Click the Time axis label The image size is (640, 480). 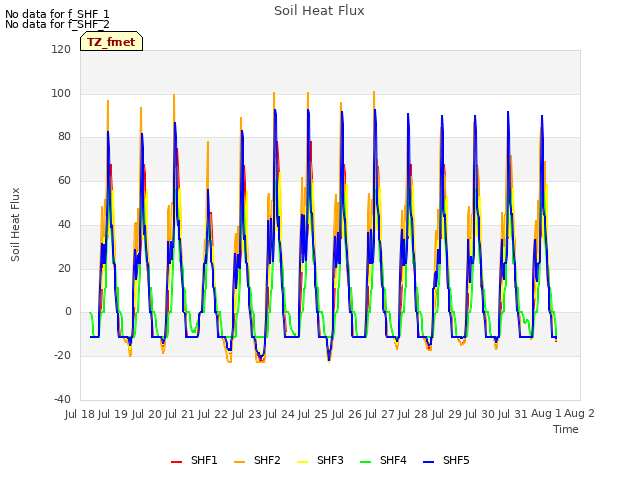click(566, 429)
